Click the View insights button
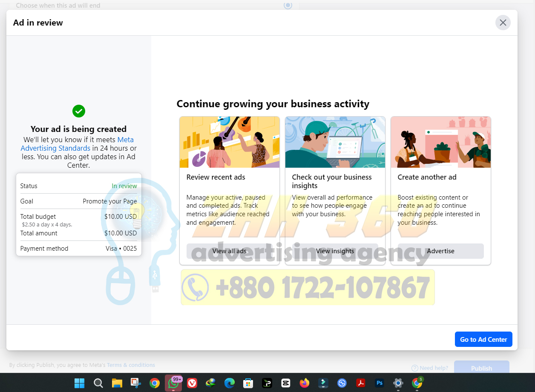This screenshot has height=392, width=535. click(335, 251)
